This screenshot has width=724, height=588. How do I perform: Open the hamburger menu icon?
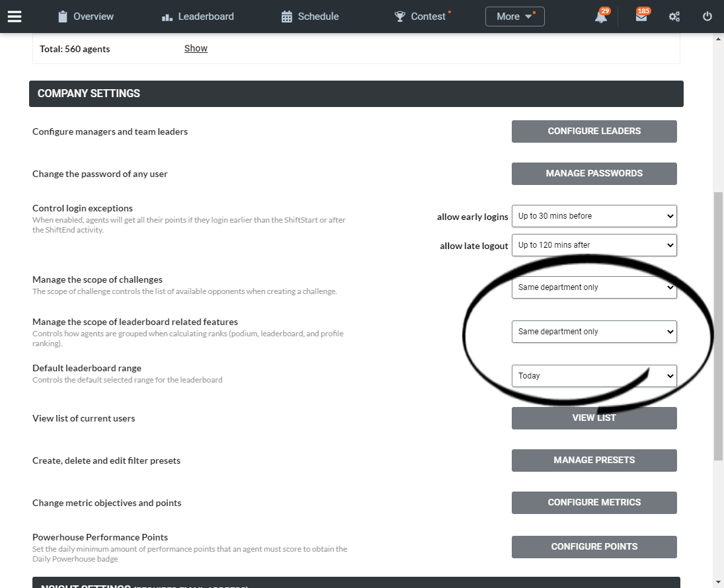(15, 17)
